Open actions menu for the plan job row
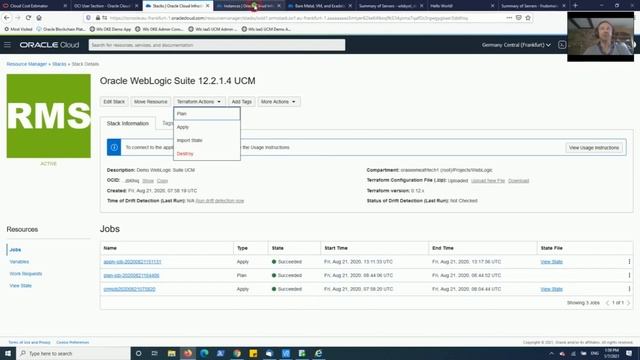The width and height of the screenshot is (640, 360). tap(629, 276)
